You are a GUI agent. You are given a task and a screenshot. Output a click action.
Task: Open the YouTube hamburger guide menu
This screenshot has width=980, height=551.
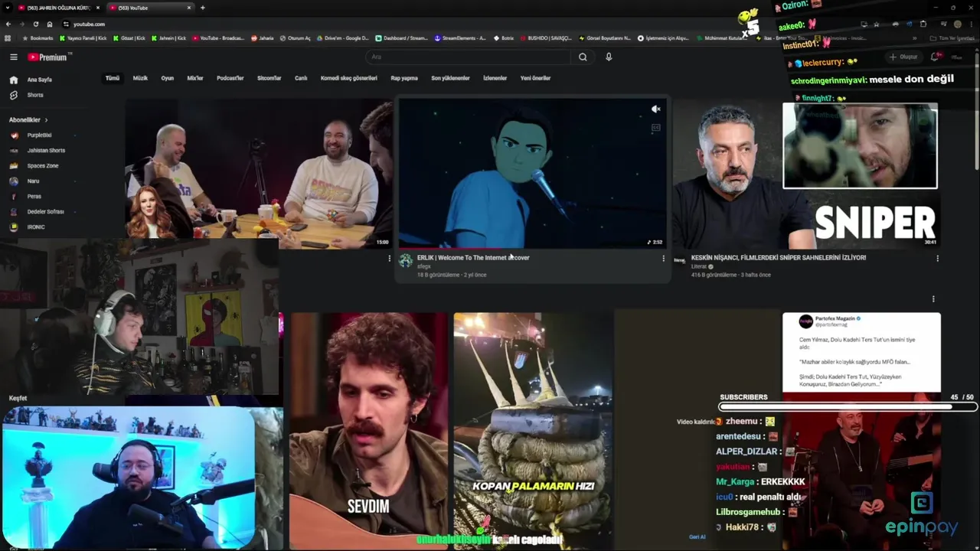14,57
